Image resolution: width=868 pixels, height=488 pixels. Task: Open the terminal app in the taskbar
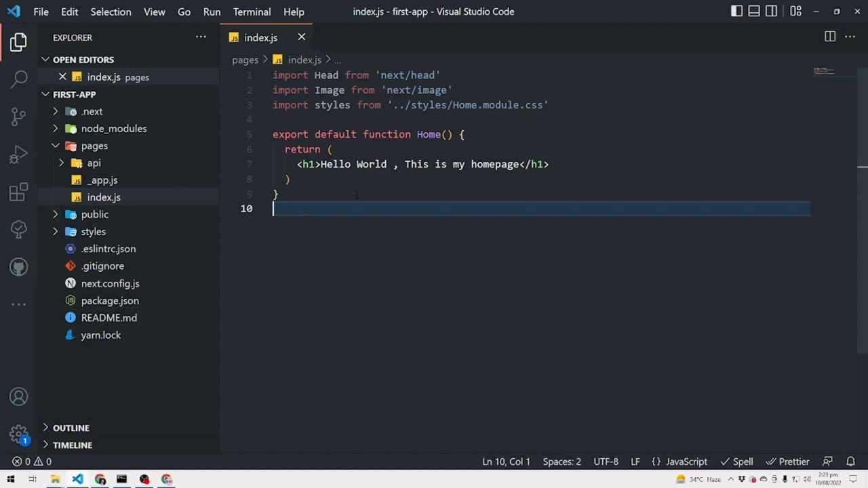tap(122, 479)
